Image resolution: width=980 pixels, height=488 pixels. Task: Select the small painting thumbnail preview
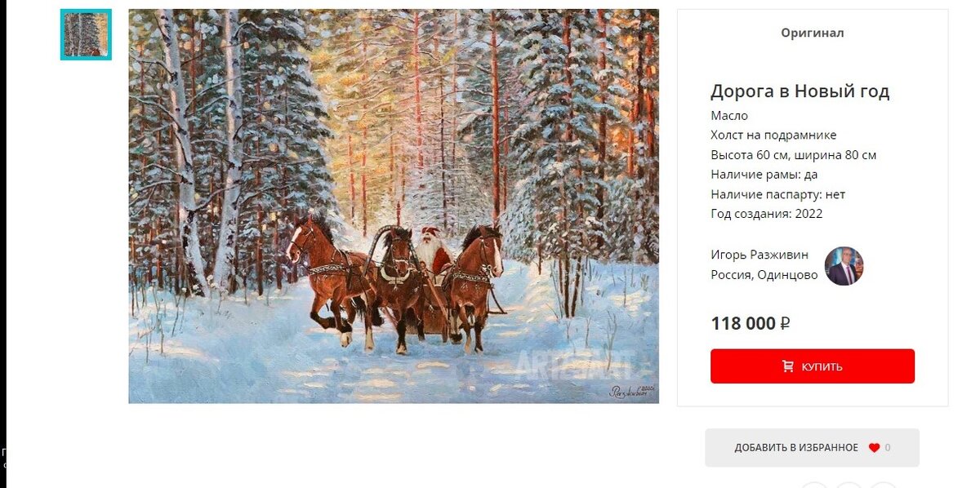tap(86, 35)
